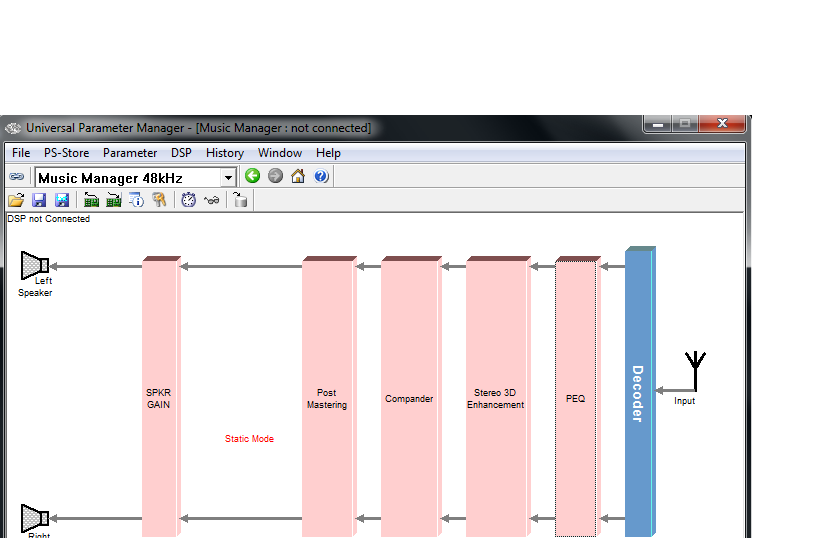
Task: Open the Parameter menu
Action: (130, 153)
